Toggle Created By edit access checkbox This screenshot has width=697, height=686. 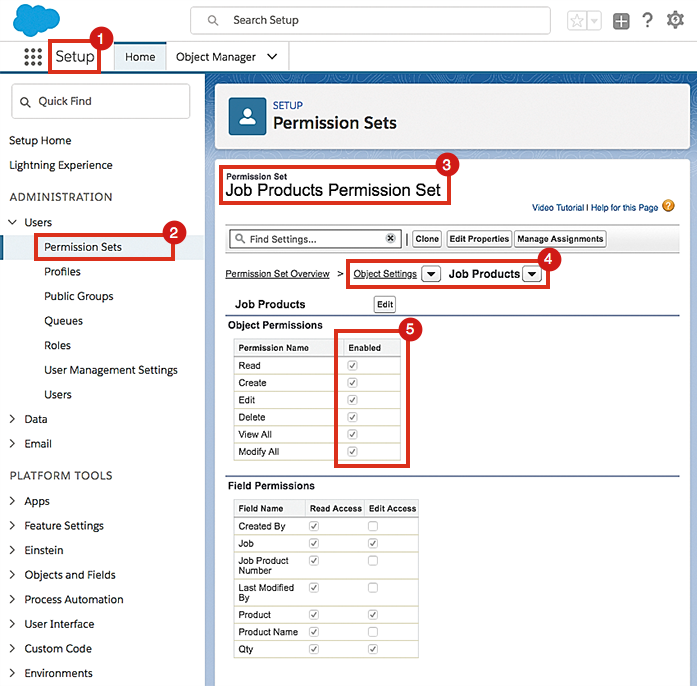[x=373, y=526]
